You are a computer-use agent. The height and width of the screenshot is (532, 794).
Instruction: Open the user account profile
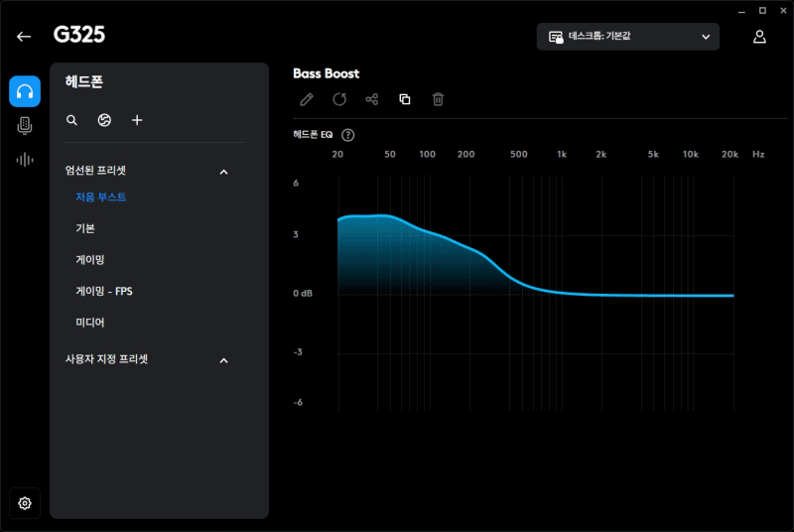pyautogui.click(x=759, y=37)
